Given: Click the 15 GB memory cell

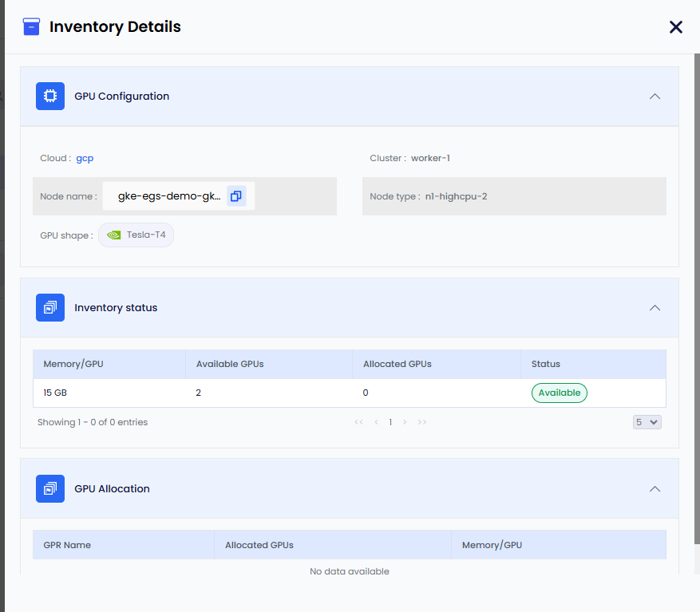Looking at the screenshot, I should [x=55, y=393].
